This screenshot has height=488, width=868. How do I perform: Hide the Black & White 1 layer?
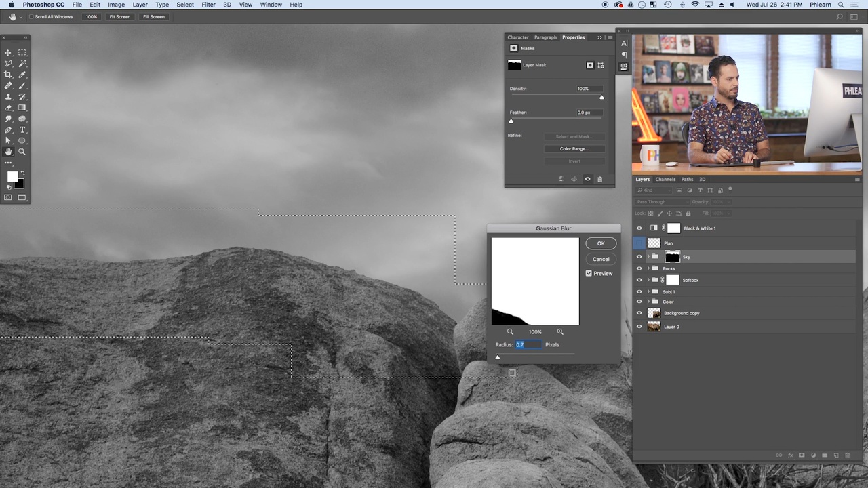tap(639, 228)
